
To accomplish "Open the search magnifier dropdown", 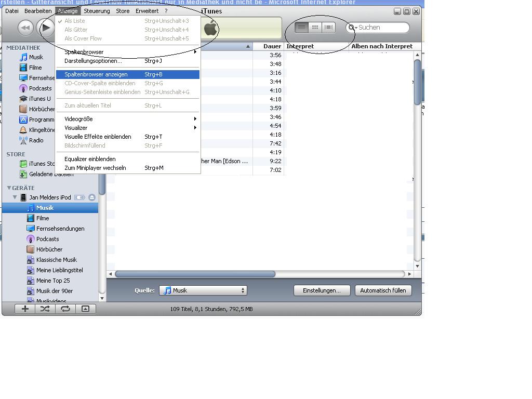I will tap(353, 28).
